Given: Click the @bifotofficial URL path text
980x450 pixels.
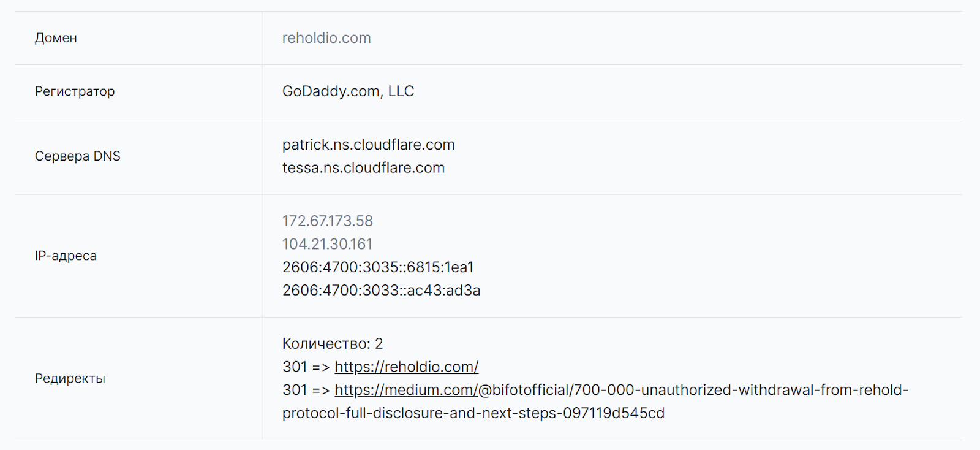Looking at the screenshot, I should pos(692,390).
